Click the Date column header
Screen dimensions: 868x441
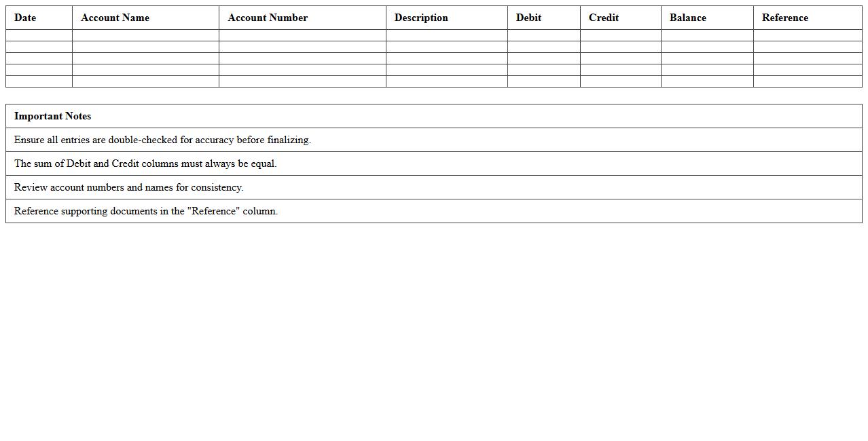[x=25, y=18]
